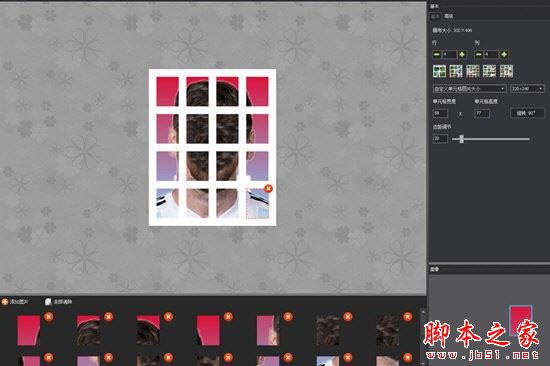Screen dimensions: 550x366
Task: Focus the cell height input field
Action: (482, 113)
